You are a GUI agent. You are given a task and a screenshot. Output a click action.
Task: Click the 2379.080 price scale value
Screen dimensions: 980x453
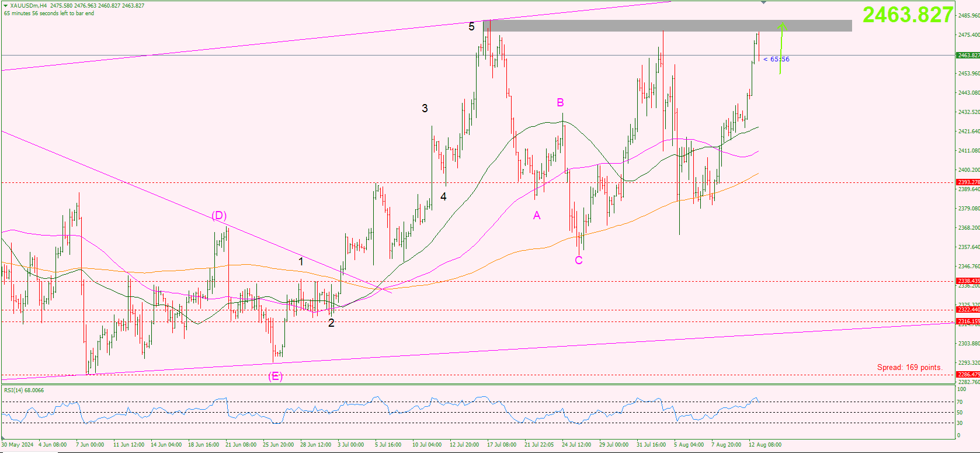point(969,209)
